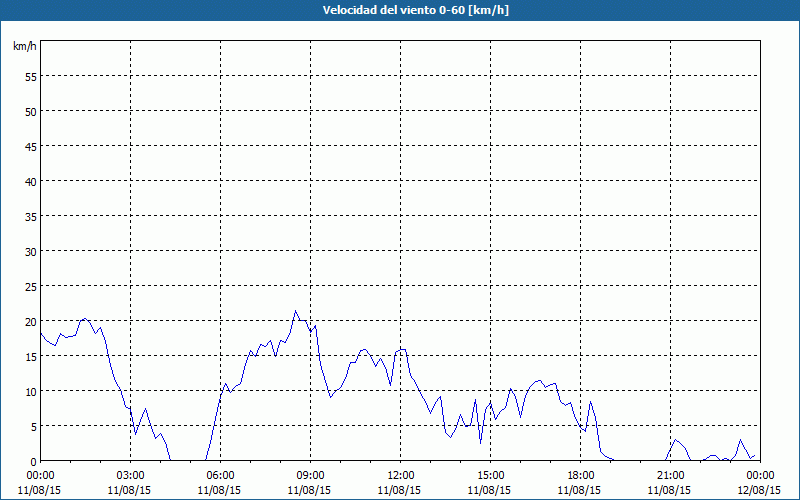Click the 12:00 time label on x-axis
This screenshot has width=800, height=500.
click(401, 476)
